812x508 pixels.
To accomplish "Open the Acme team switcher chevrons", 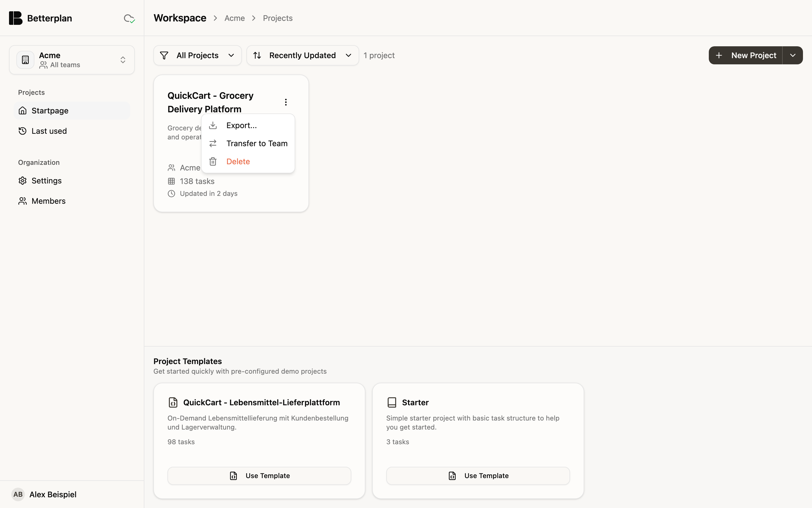I will pyautogui.click(x=123, y=60).
